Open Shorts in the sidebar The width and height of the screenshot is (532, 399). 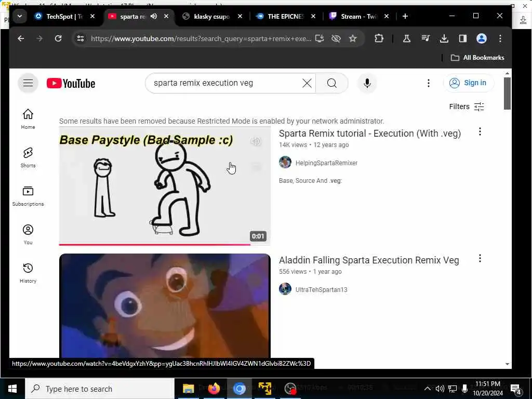[28, 157]
